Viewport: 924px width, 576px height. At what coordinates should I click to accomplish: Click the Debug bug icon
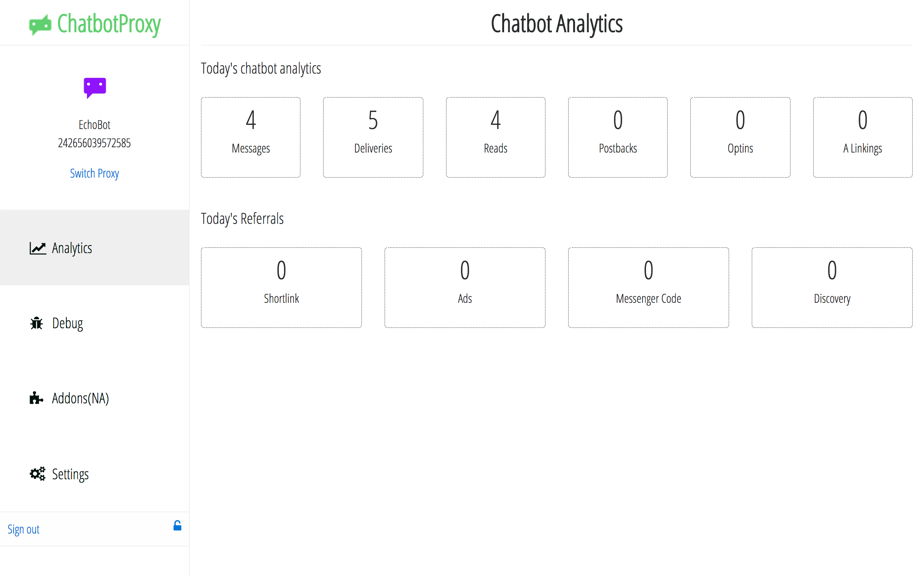[x=36, y=323]
